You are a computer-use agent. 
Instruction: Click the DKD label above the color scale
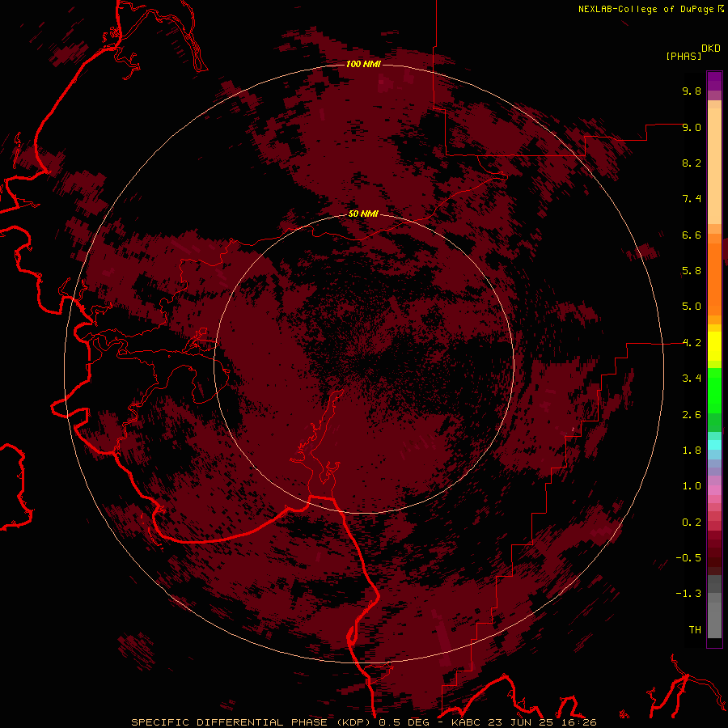coord(710,49)
